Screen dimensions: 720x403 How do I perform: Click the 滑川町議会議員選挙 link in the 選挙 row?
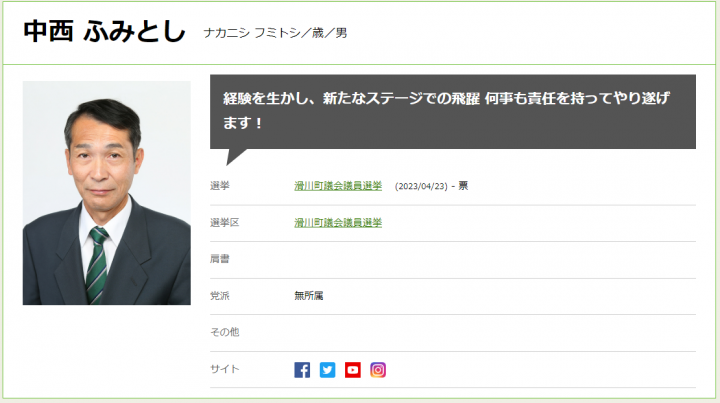337,186
